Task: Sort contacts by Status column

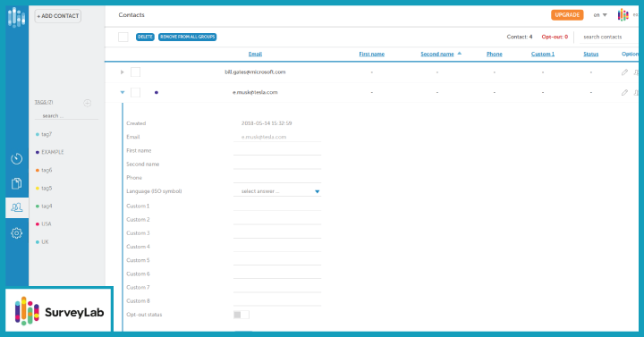Action: [x=590, y=55]
